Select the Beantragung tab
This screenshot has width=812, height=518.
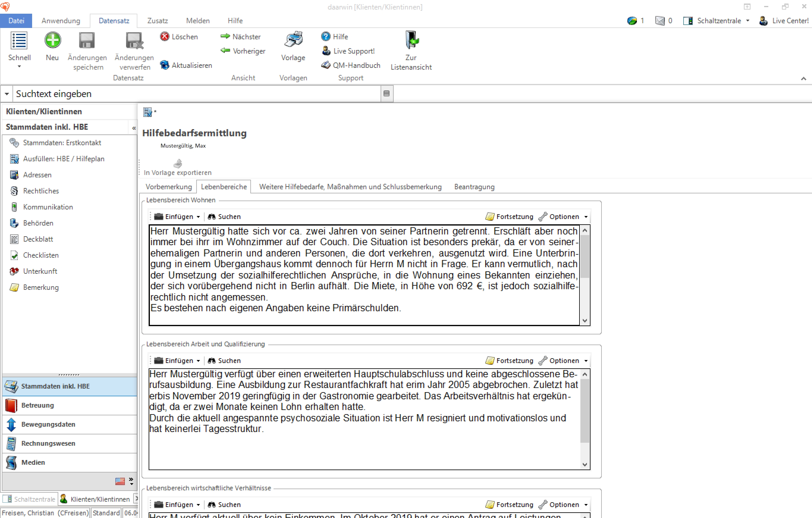point(475,187)
